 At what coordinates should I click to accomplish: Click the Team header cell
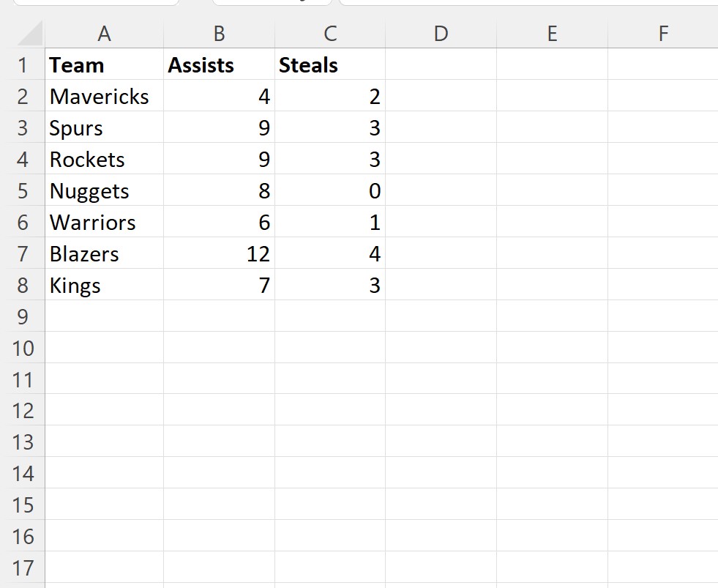(105, 64)
